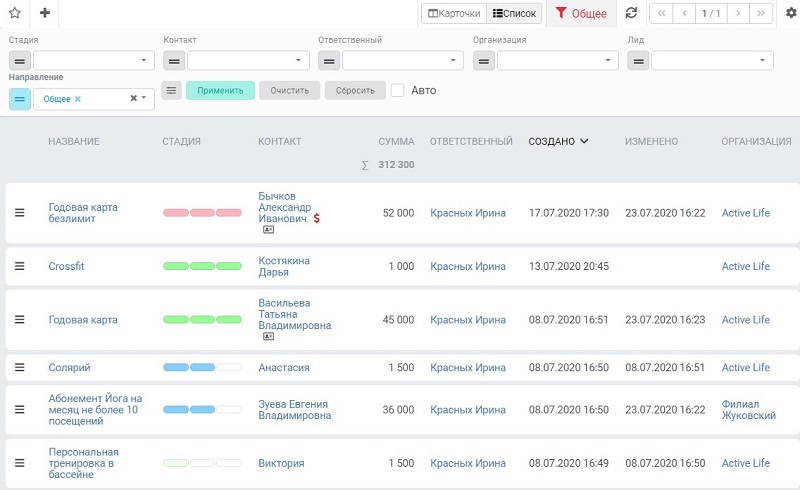Click contact card icon under Бычков Александр Иванович
The image size is (800, 490).
268,230
